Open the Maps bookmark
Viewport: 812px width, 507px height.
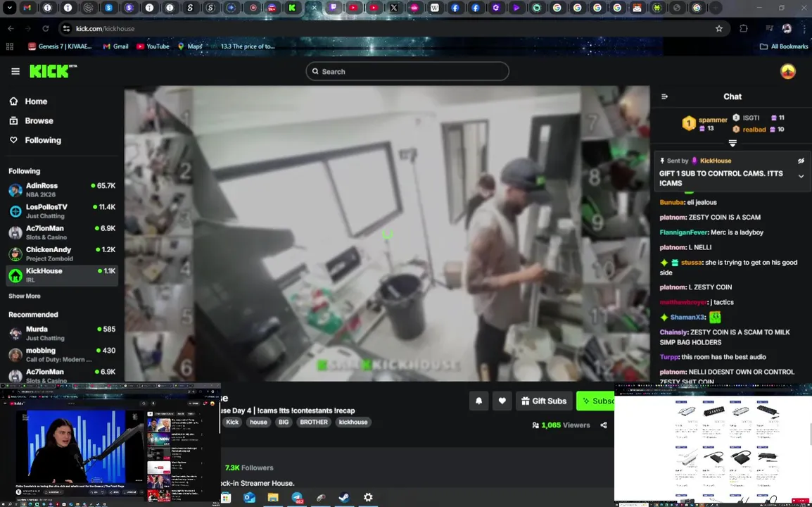click(x=189, y=46)
